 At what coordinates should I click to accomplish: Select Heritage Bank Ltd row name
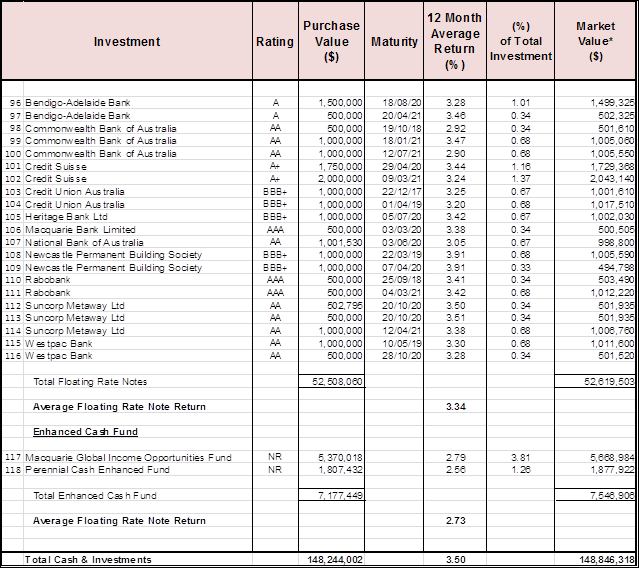(66, 217)
